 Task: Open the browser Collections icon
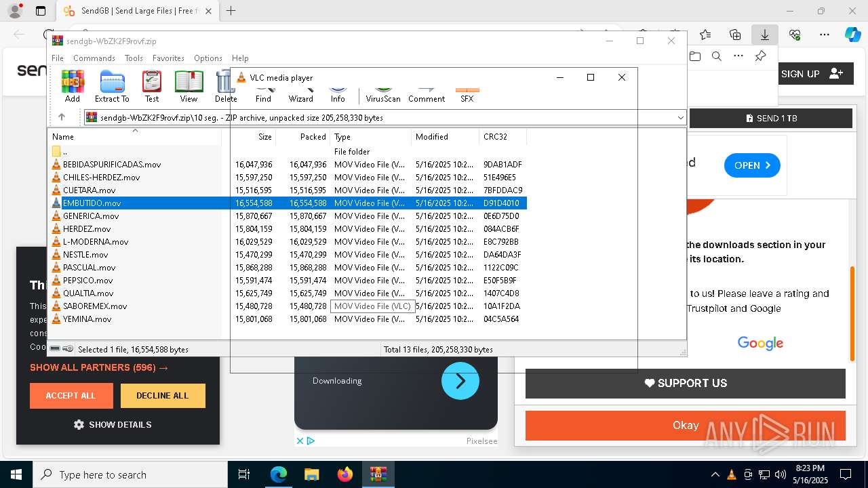coord(735,35)
